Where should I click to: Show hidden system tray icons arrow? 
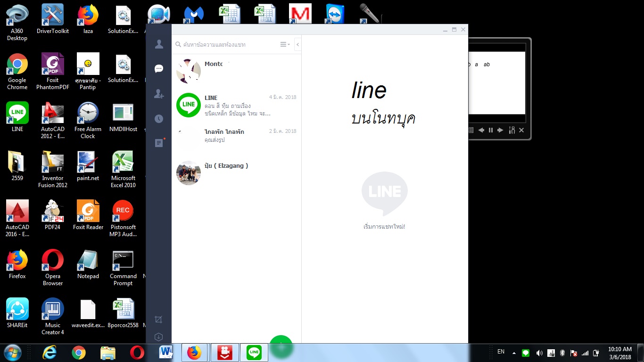pos(514,353)
